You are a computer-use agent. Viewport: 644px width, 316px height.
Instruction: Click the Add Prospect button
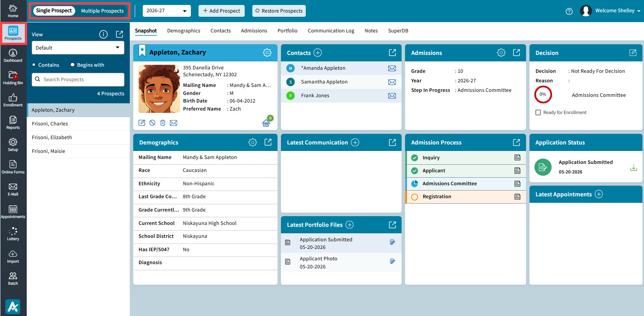[x=221, y=11]
